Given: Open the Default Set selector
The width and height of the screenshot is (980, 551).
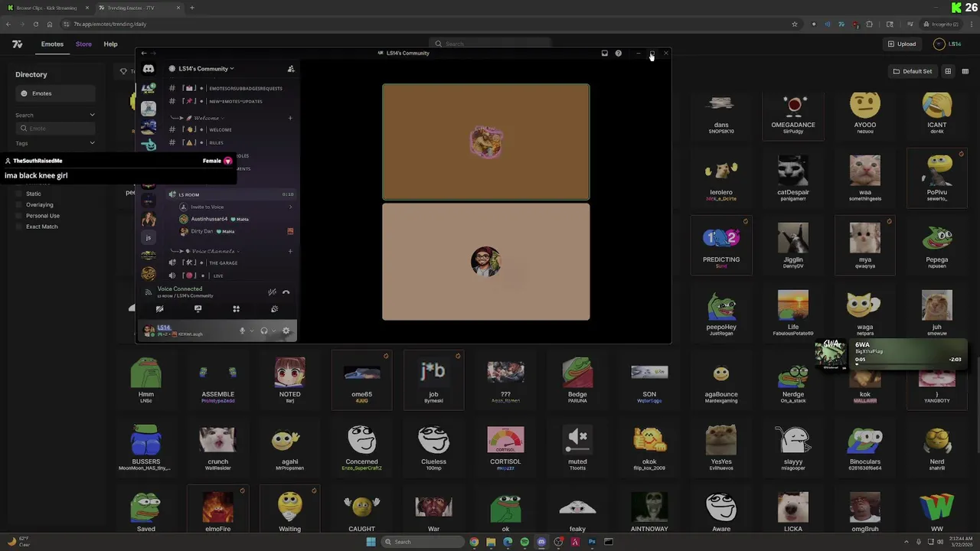Looking at the screenshot, I should [913, 71].
